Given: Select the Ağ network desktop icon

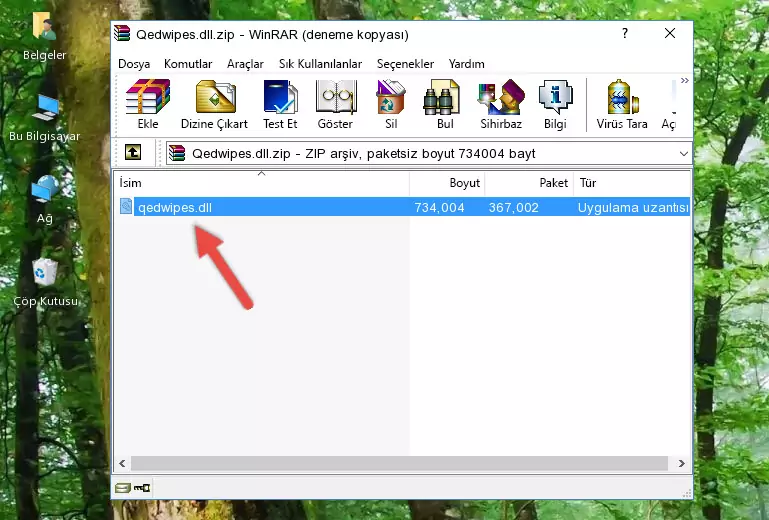Looking at the screenshot, I should pyautogui.click(x=45, y=200).
